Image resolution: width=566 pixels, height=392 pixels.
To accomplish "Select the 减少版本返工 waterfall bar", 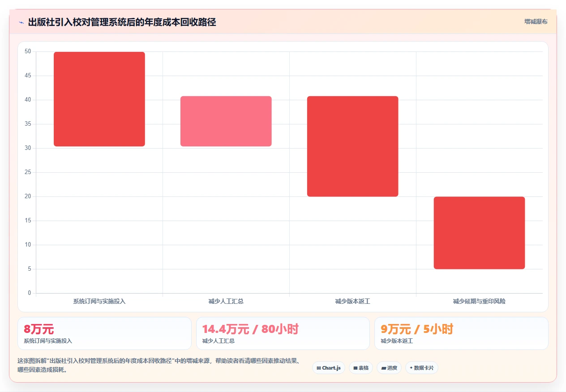I will click(x=353, y=146).
